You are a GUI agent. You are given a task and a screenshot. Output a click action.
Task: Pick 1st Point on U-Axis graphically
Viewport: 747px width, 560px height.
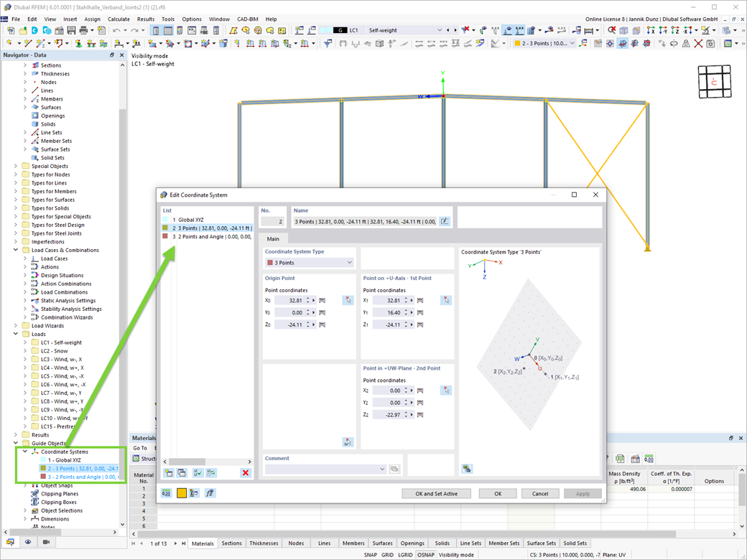pos(446,300)
